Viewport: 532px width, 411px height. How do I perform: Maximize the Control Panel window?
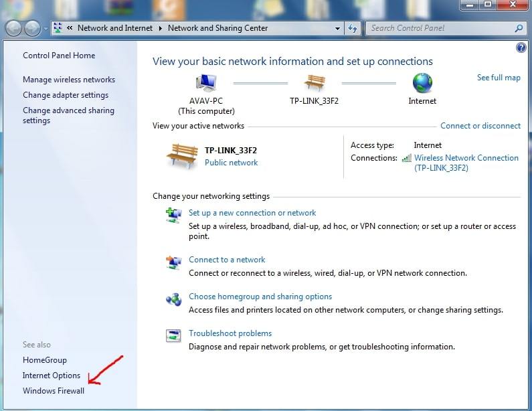[488, 5]
